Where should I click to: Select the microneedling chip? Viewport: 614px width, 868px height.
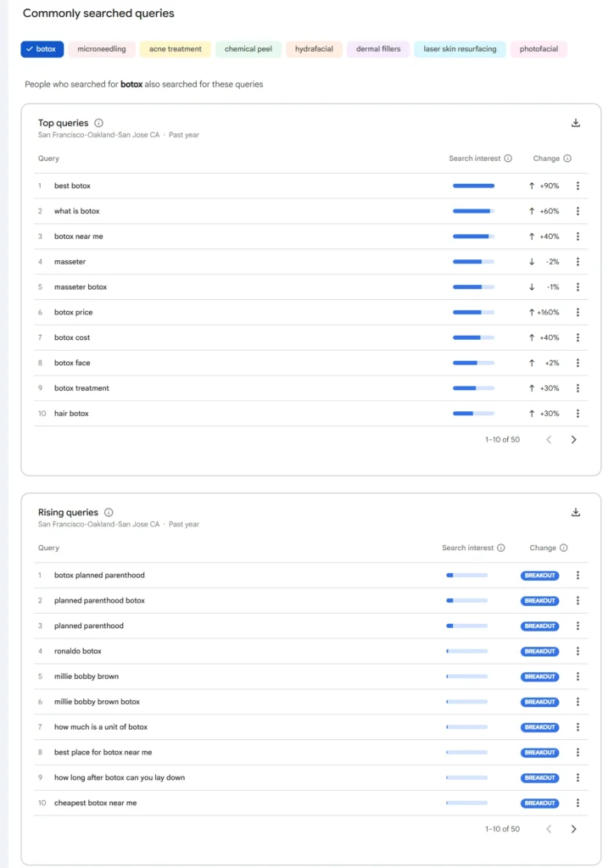pos(101,48)
